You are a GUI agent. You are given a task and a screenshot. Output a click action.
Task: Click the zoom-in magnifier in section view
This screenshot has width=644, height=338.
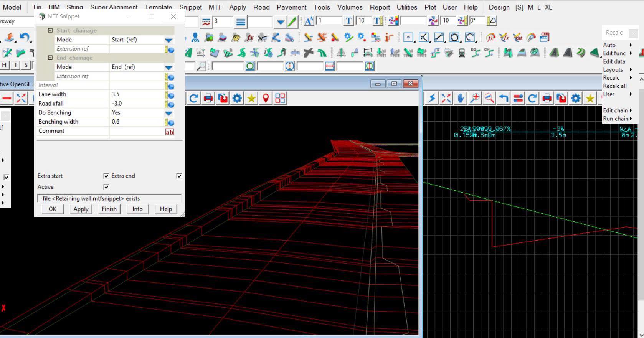[475, 99]
